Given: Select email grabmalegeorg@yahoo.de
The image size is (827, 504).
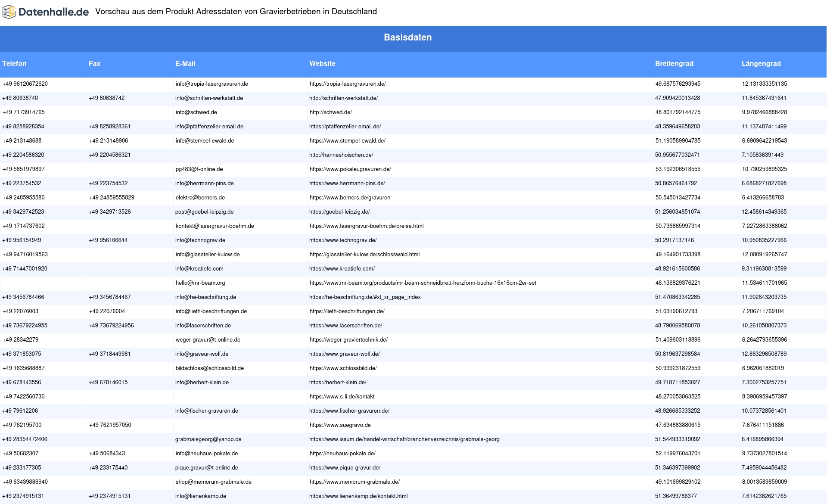Looking at the screenshot, I should point(208,439).
